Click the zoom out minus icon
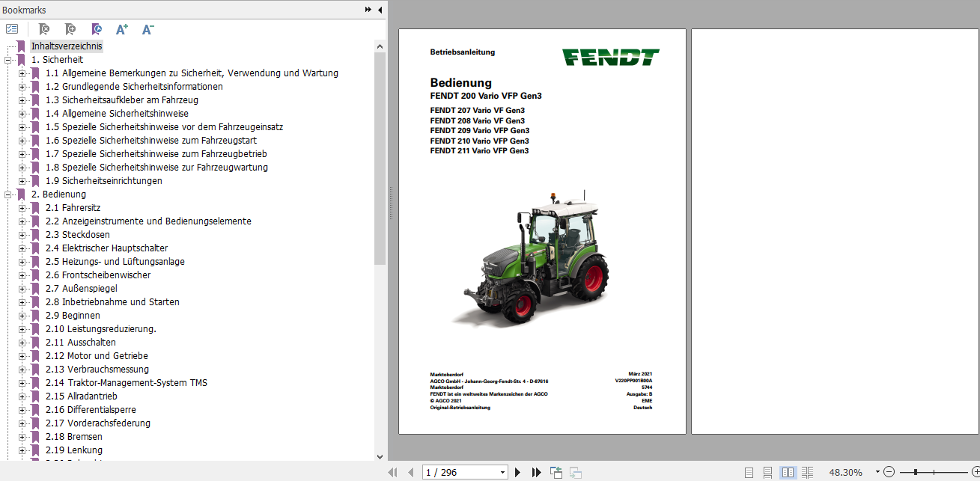Screen dimensions: 980x481 tap(889, 472)
